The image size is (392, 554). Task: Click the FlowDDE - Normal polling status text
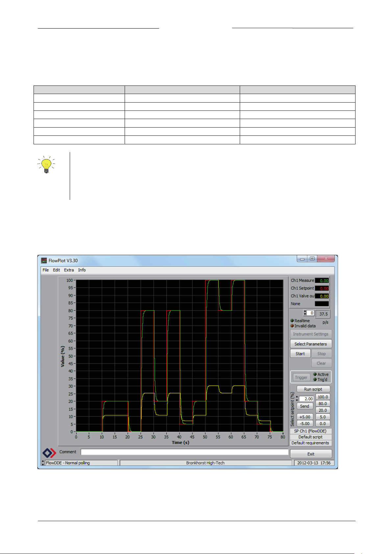click(68, 463)
